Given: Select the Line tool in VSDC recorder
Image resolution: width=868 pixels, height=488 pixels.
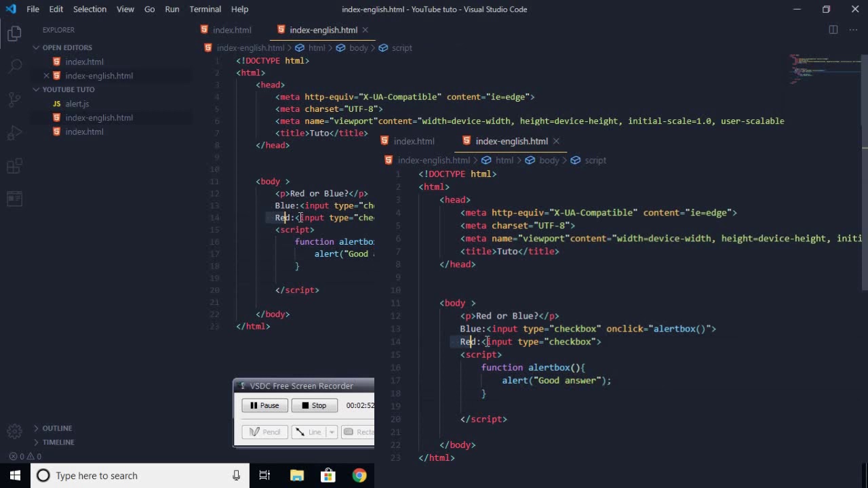Looking at the screenshot, I should point(309,432).
